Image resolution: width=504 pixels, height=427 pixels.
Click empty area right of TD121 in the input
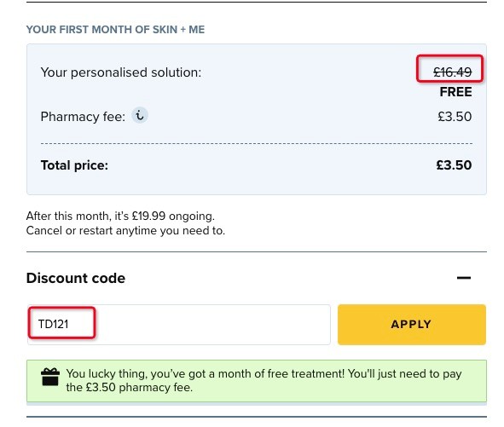212,325
